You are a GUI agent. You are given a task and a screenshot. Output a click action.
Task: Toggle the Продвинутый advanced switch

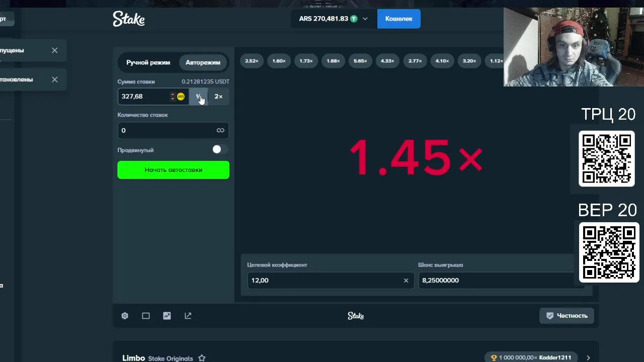(x=219, y=149)
